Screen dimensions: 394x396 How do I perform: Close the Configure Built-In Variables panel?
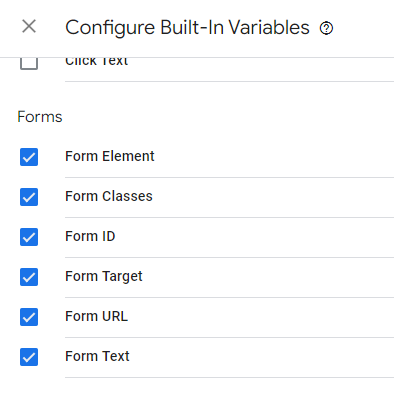(x=29, y=26)
